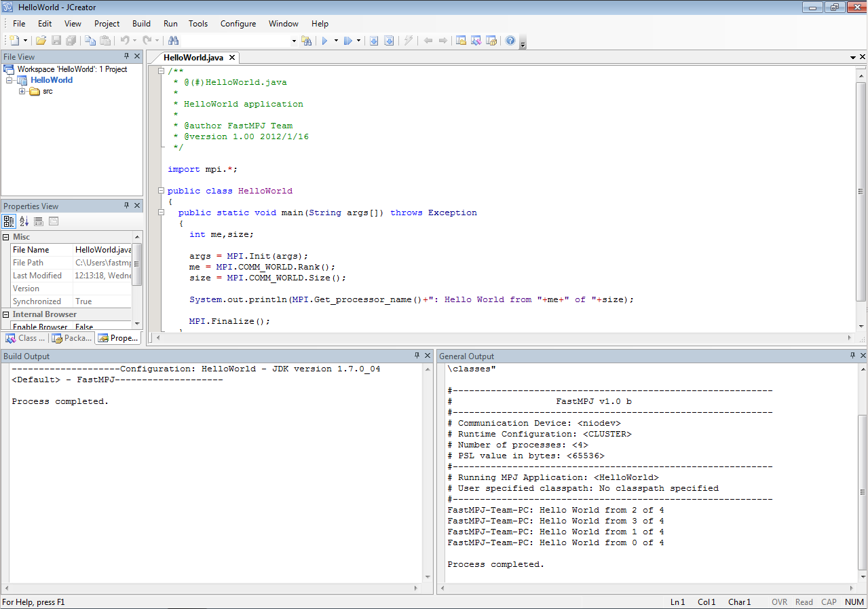Click the Redo arrow icon
This screenshot has height=609, width=868.
(x=147, y=41)
